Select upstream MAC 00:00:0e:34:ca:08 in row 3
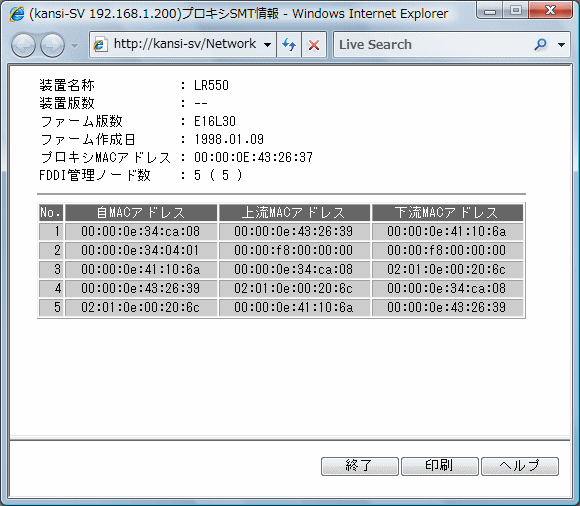Screen dimensions: 580x506 pyautogui.click(x=294, y=269)
